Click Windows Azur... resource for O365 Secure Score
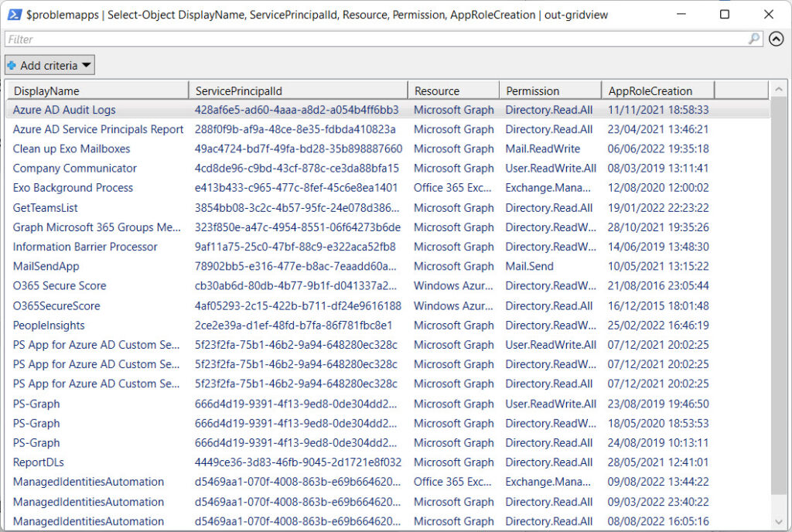792x532 pixels. tap(453, 285)
